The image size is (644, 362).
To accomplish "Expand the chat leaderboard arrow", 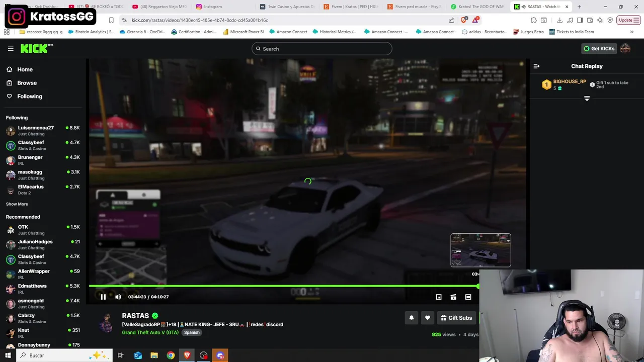I will tap(587, 99).
